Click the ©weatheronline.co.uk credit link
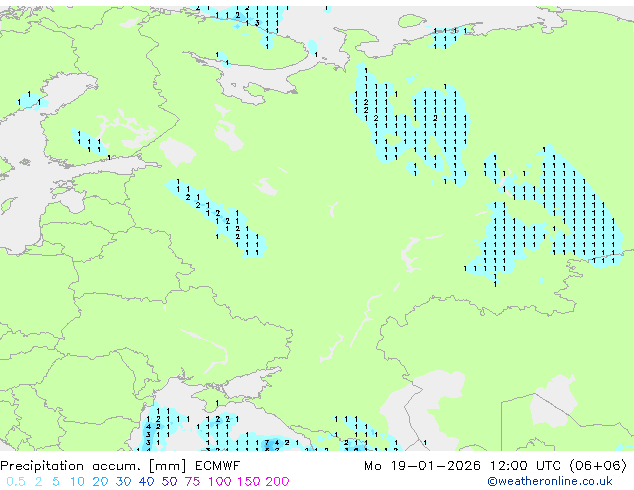Screen dimensions: 634x490 (x=550, y=481)
